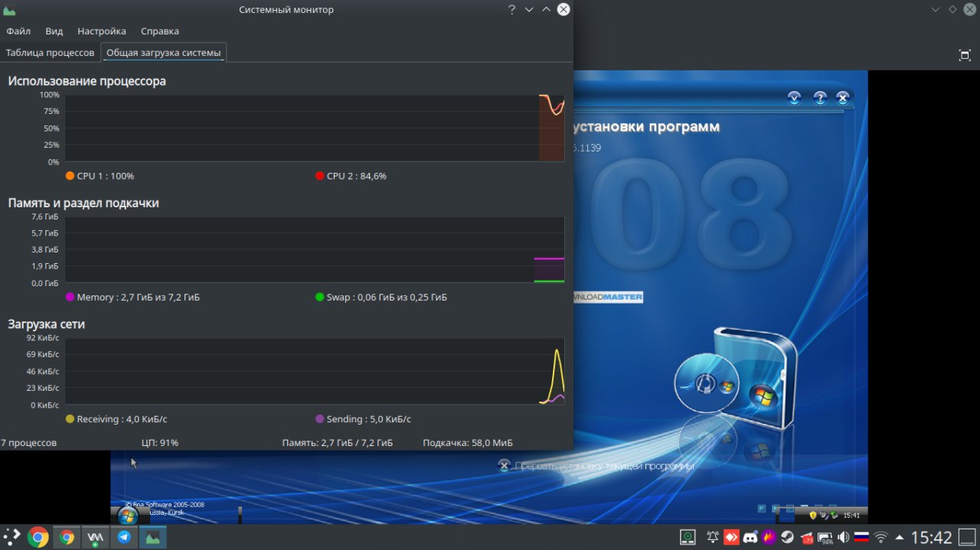This screenshot has height=550, width=980.
Task: Click the 'Память: 2,7 ГиБ / 7,2 ГиБ' status entry
Action: tap(337, 443)
